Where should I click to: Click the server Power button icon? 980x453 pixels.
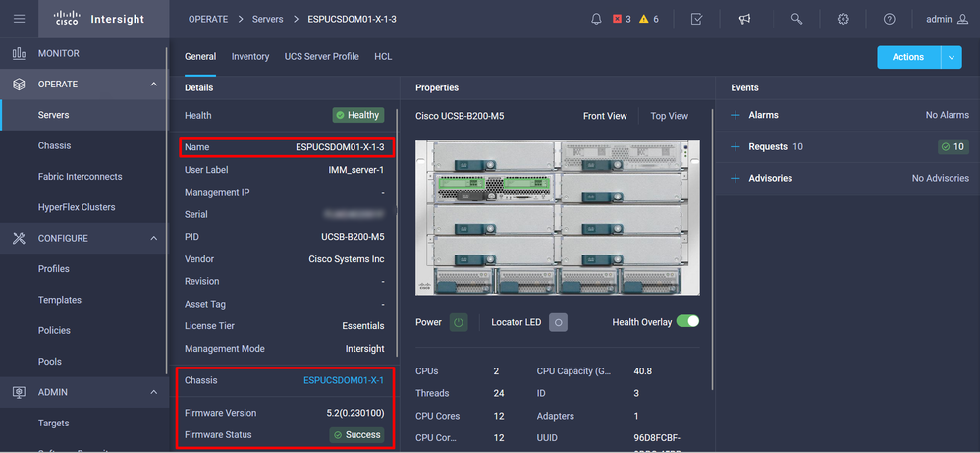tap(459, 323)
